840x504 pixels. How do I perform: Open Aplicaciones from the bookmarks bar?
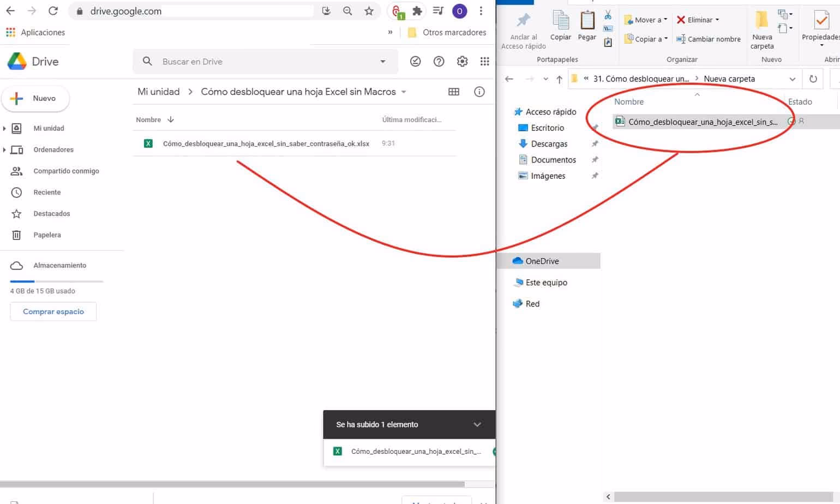click(x=36, y=32)
